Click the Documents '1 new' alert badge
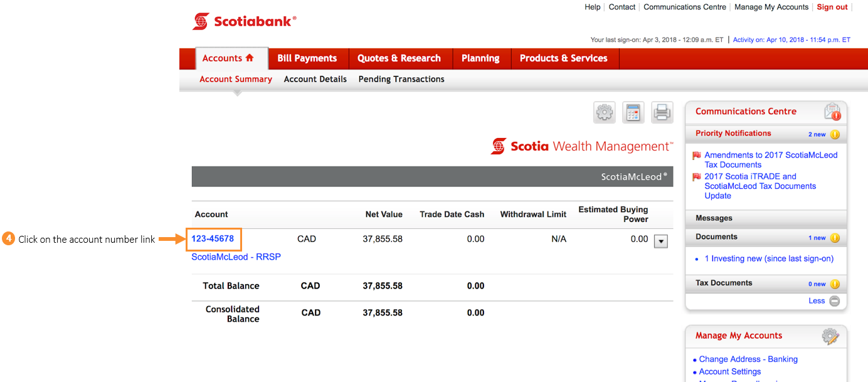This screenshot has width=868, height=382. 834,237
